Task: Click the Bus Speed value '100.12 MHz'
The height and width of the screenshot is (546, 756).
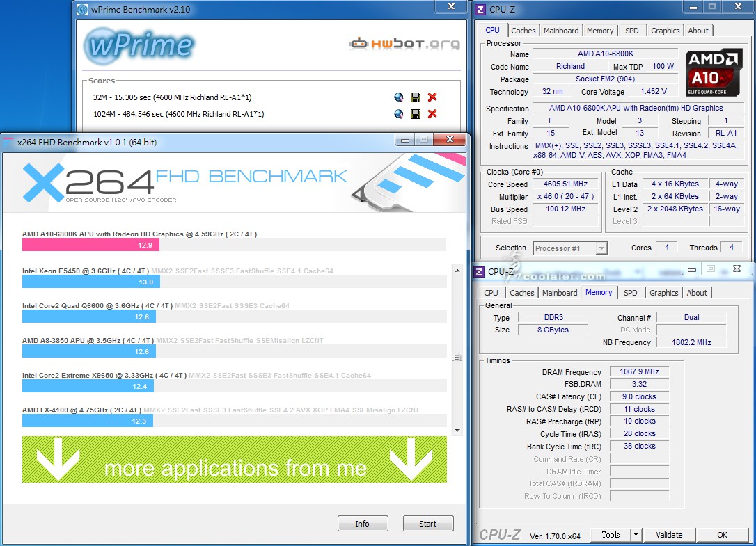Action: [565, 209]
